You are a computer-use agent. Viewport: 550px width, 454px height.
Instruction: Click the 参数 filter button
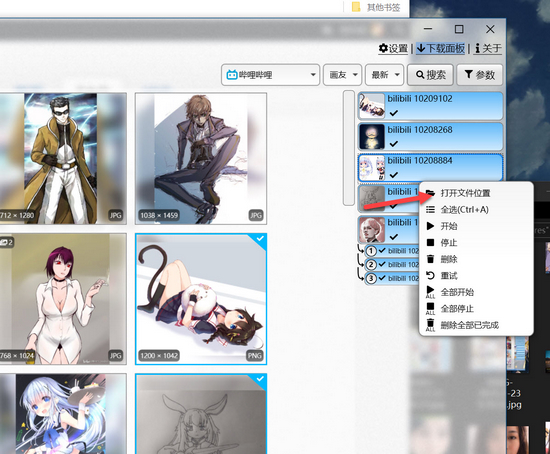pos(479,75)
